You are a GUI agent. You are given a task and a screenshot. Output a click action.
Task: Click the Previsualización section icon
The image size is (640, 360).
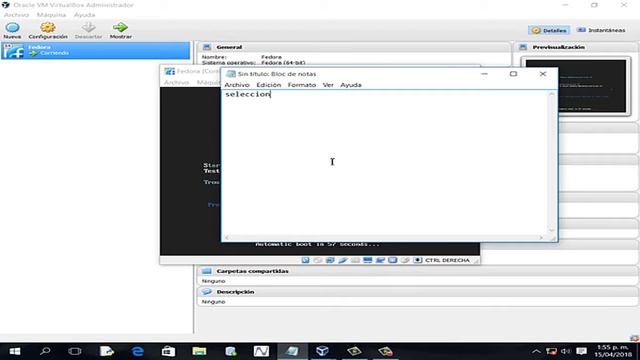tap(523, 47)
